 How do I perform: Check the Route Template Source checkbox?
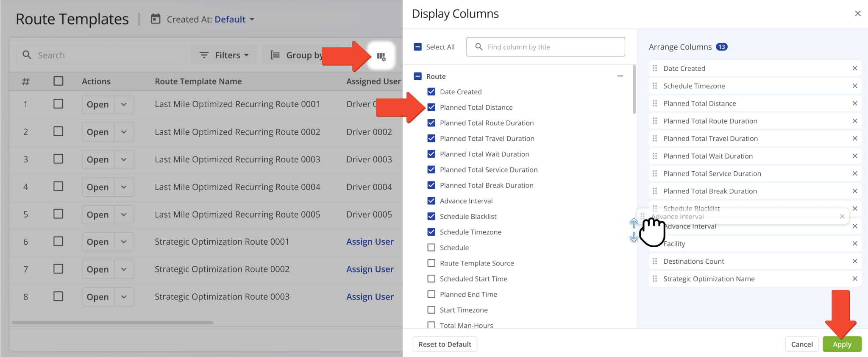(x=431, y=263)
